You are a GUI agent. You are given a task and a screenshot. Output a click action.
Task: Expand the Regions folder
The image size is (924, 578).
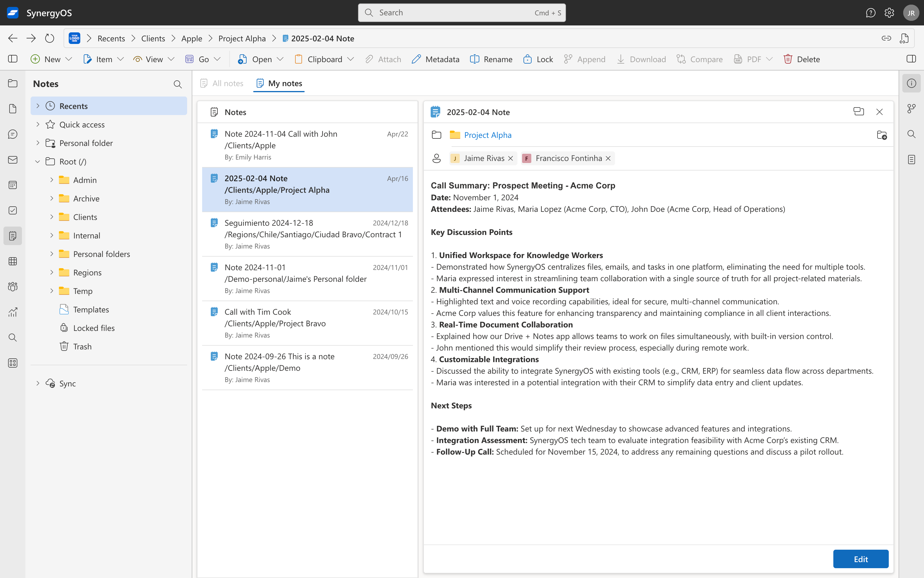52,272
